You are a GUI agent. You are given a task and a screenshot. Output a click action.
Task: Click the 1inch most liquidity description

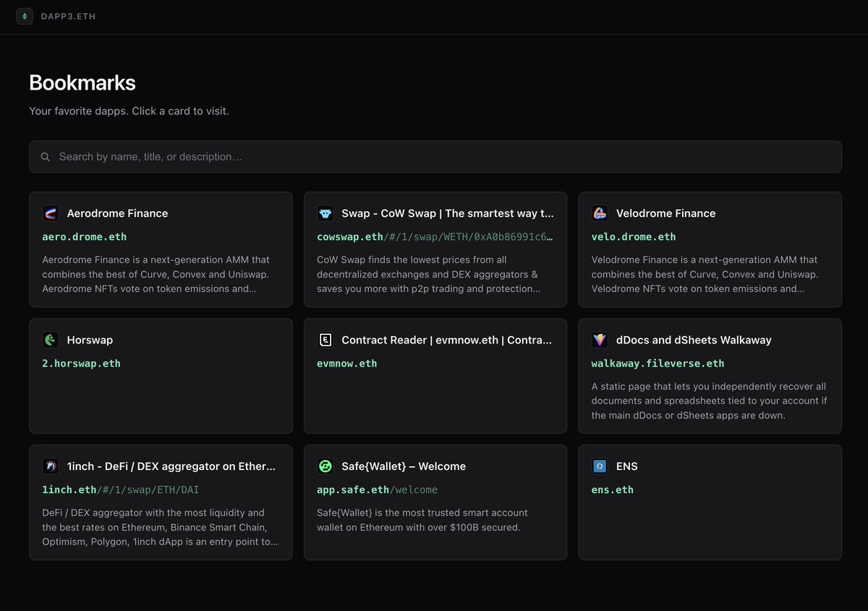[161, 527]
